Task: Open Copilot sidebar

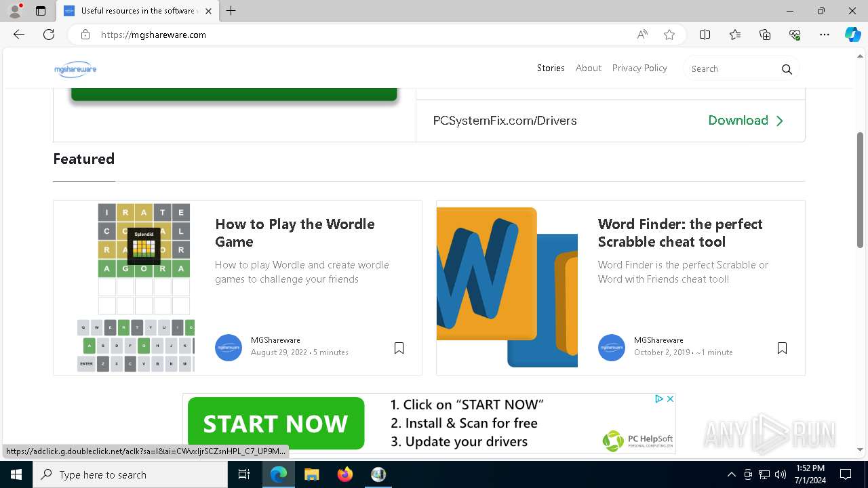Action: tap(852, 35)
